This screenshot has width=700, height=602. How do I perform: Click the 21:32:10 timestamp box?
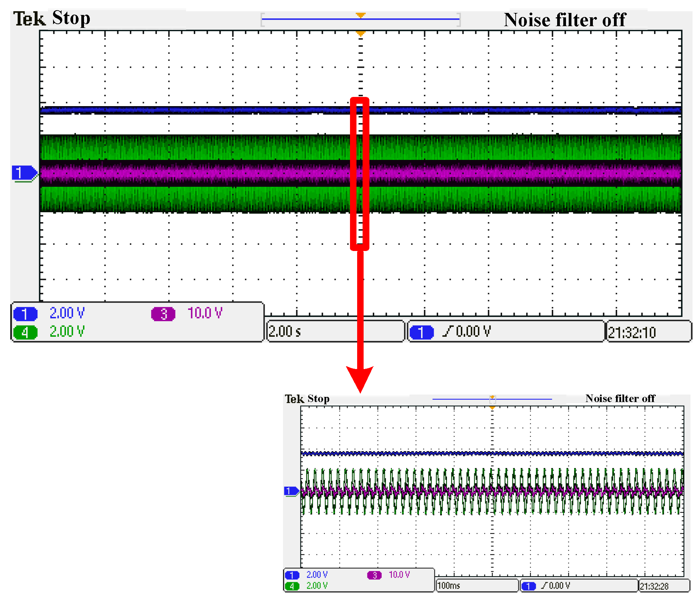(632, 332)
